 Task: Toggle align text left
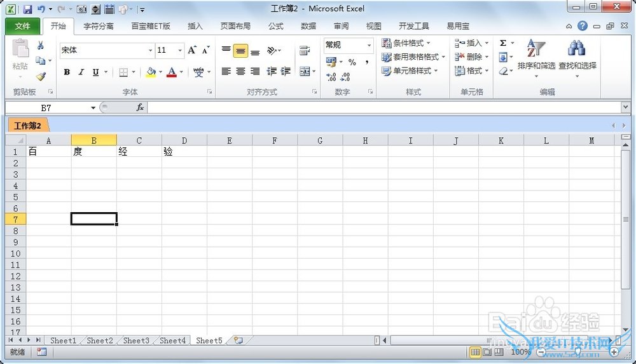226,72
